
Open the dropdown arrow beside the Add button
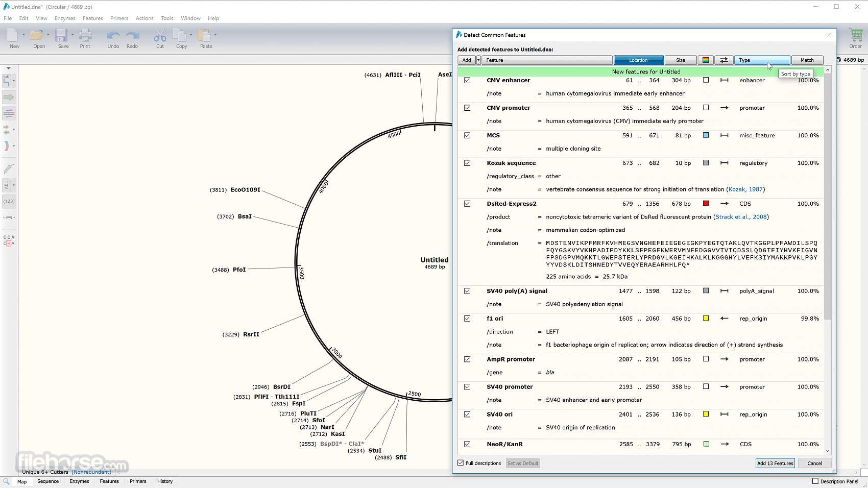coord(478,60)
